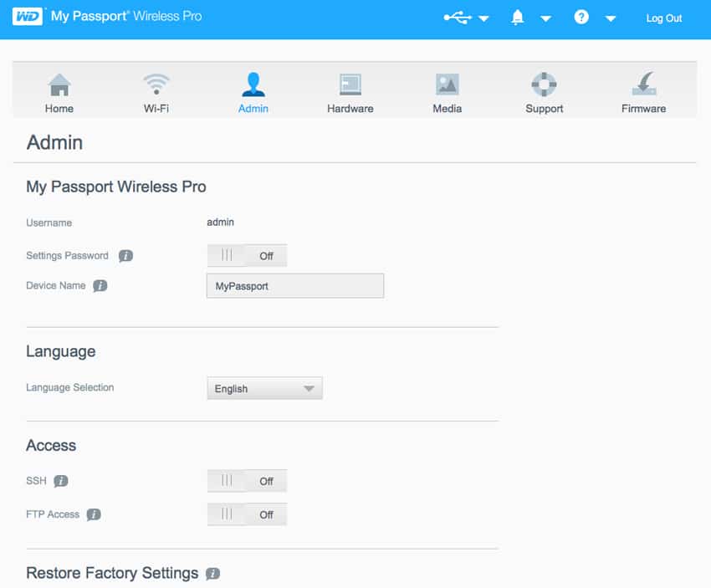Open the Support lifebuoy icon
The height and width of the screenshot is (588, 711).
coord(544,84)
